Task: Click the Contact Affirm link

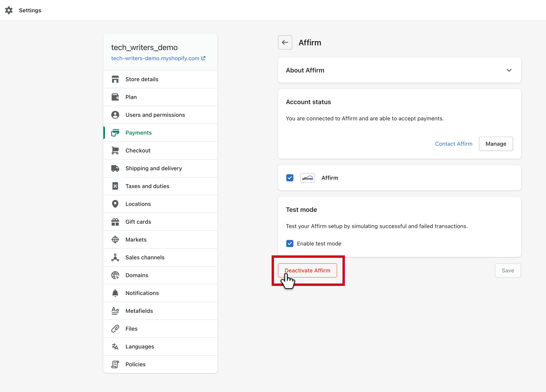Action: pos(454,143)
